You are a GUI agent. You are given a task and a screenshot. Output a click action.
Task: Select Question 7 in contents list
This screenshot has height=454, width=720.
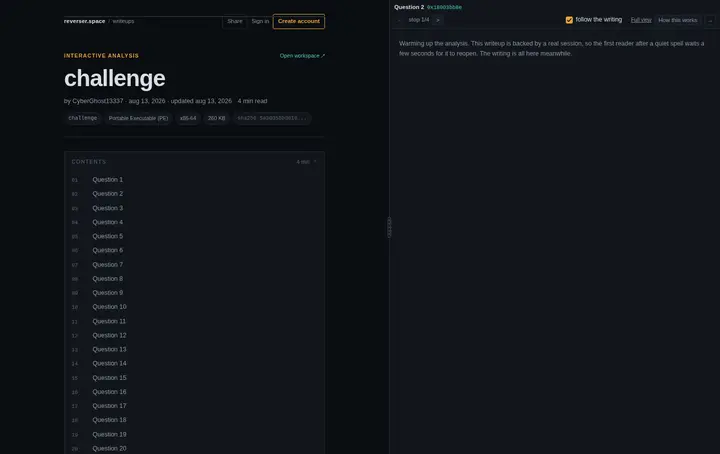[x=107, y=264]
